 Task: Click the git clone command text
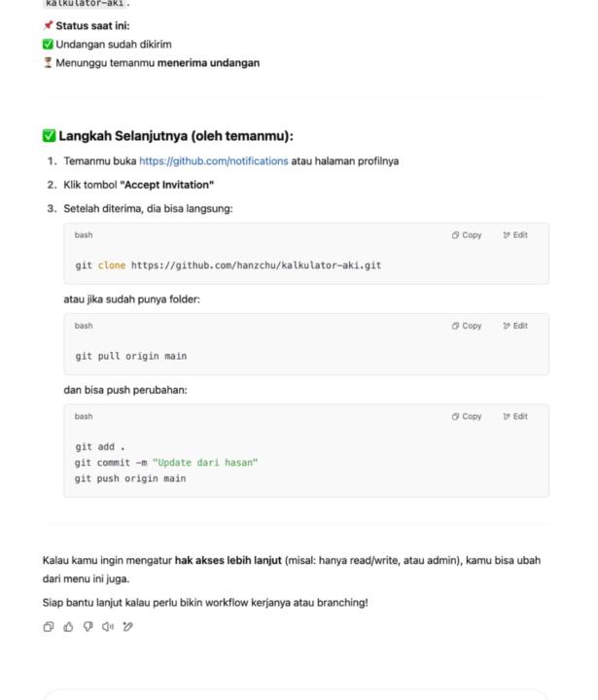[228, 265]
